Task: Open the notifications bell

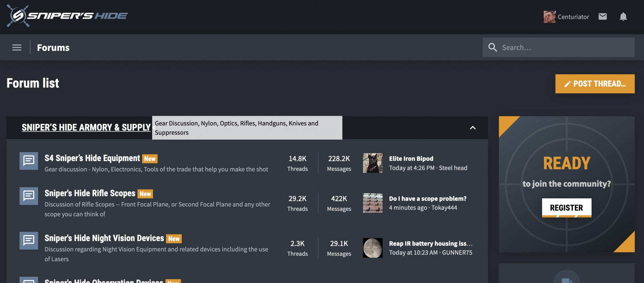Action: tap(623, 17)
